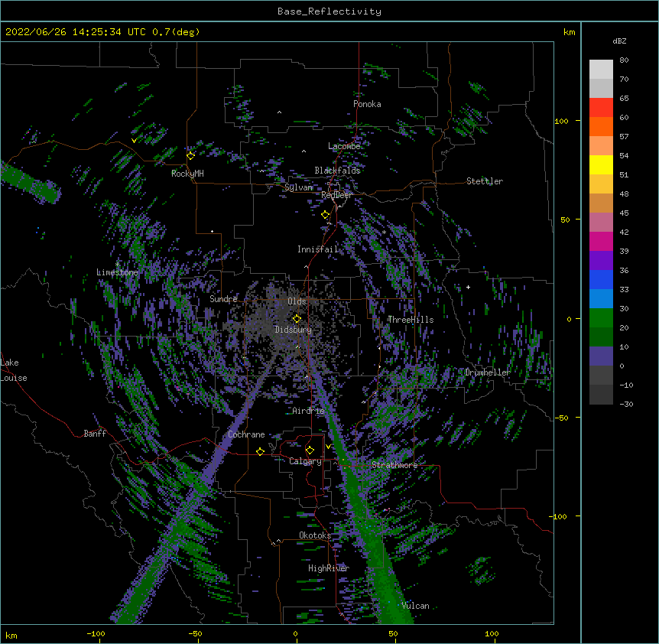This screenshot has width=659, height=644.
Task: Select the bright yellow 51-54 dBZ legend swatch
Action: 601,164
